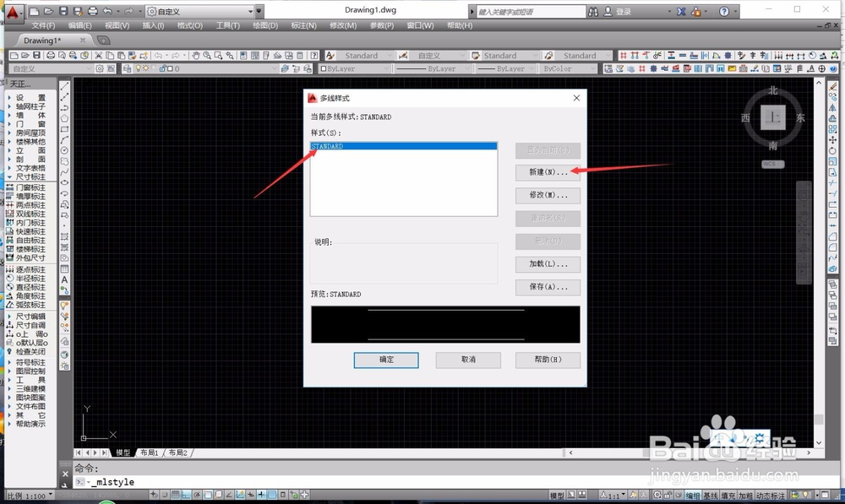Switch to the Drawing1* document tab

pos(42,41)
